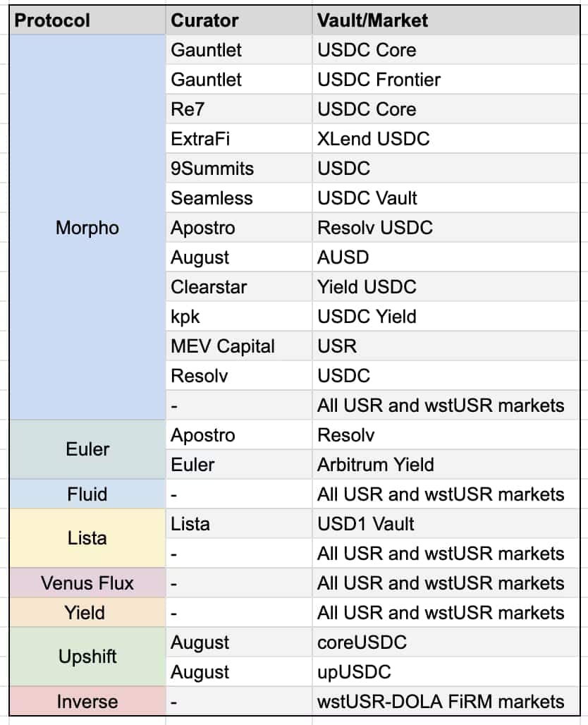The width and height of the screenshot is (588, 725).
Task: Select the merged Morpho protocol cell
Action: click(x=87, y=228)
